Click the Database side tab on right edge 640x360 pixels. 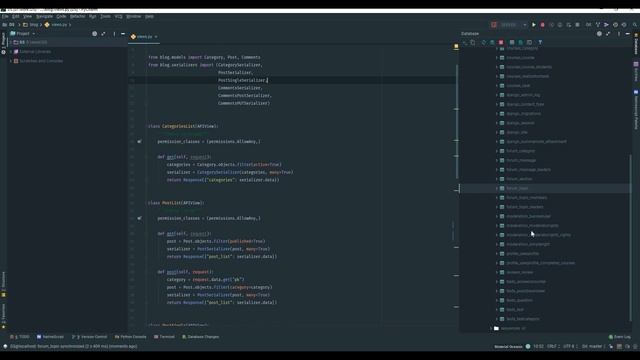coord(636,45)
